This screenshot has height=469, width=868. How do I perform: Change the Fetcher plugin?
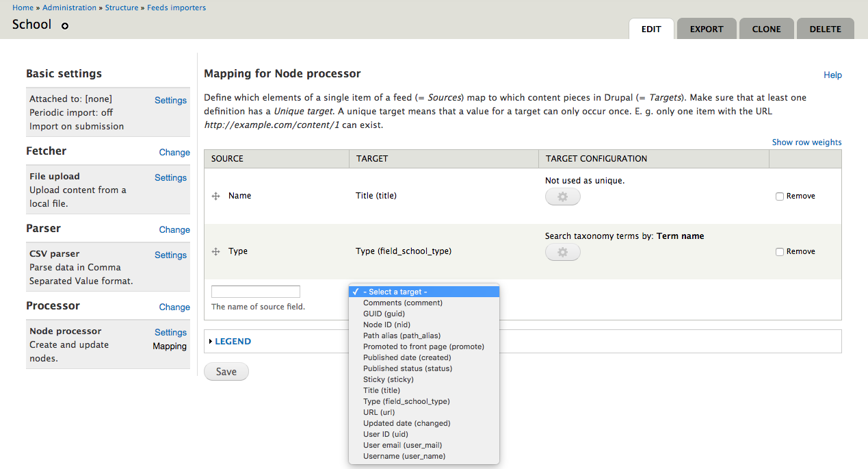coord(174,152)
